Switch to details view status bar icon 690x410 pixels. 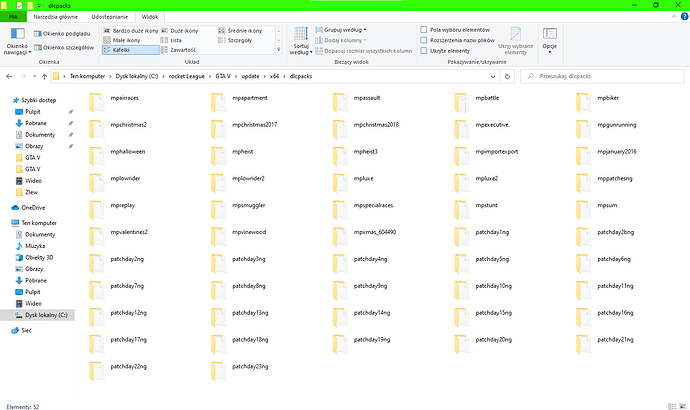point(672,406)
